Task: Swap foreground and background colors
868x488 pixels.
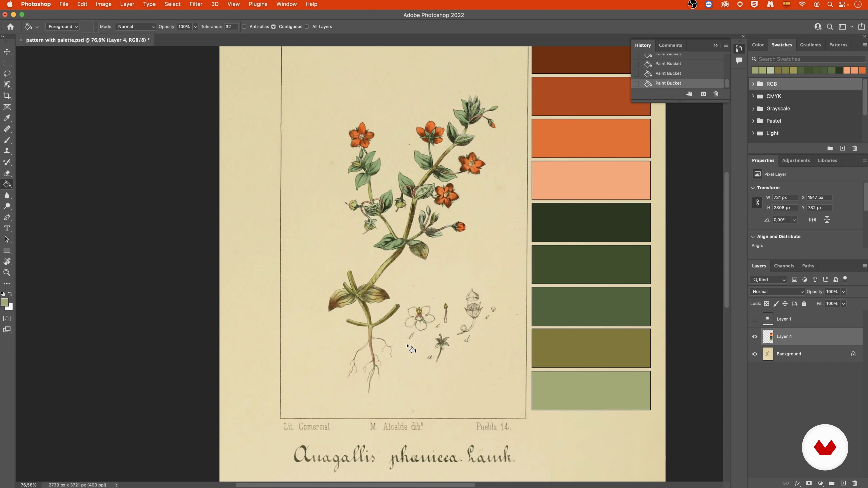Action: pyautogui.click(x=10, y=294)
